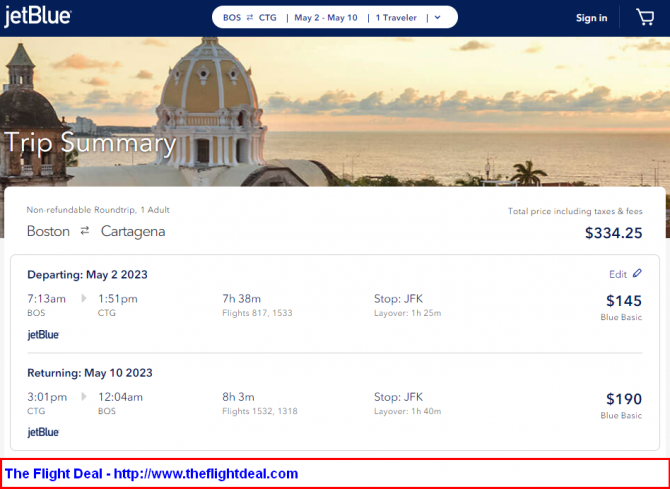This screenshot has height=489, width=670.
Task: Click Total price including taxes & fees
Action: click(575, 211)
